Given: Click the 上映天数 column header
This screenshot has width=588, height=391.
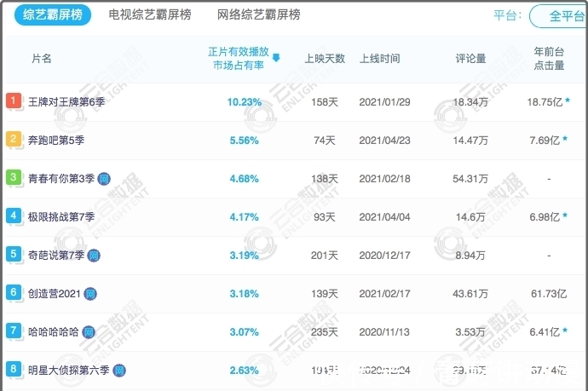Looking at the screenshot, I should click(x=325, y=59).
